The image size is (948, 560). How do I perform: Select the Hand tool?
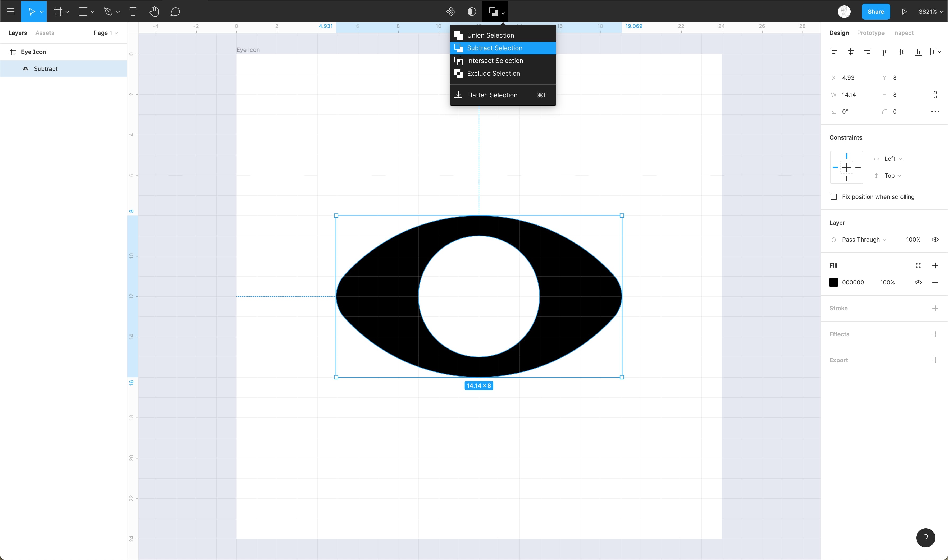pyautogui.click(x=154, y=12)
